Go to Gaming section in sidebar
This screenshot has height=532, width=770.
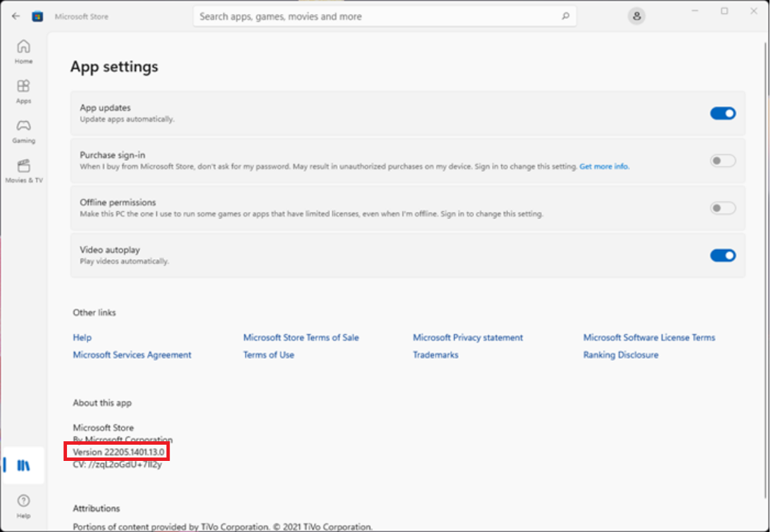tap(23, 130)
